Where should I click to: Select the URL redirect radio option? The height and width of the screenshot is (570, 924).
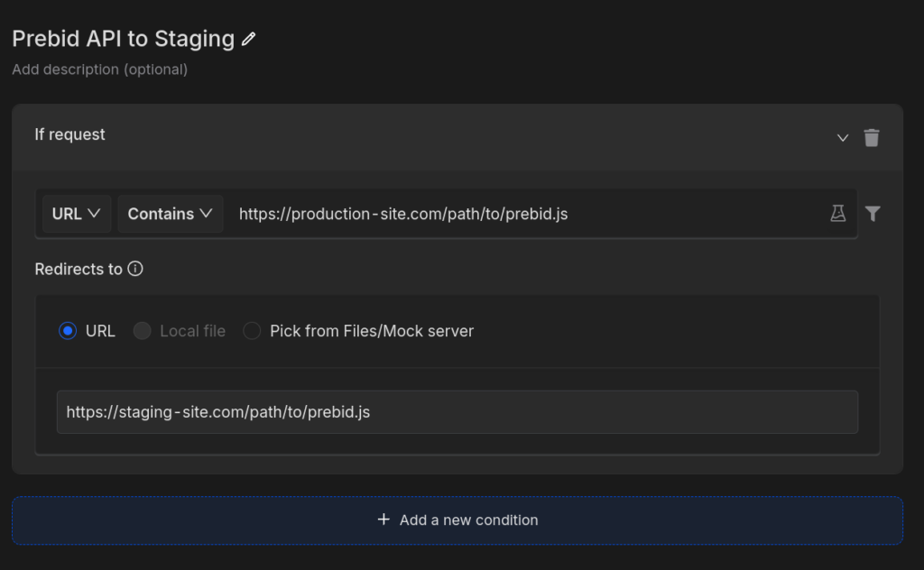68,331
